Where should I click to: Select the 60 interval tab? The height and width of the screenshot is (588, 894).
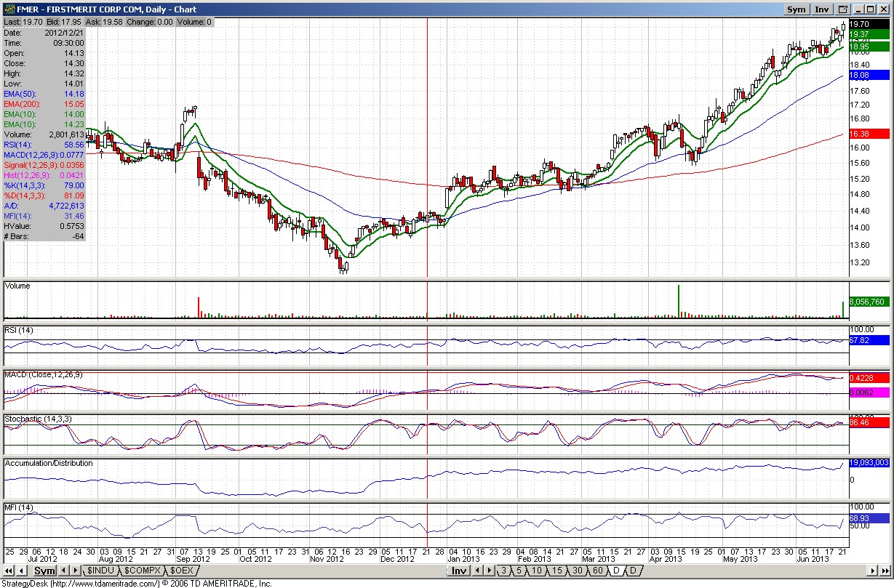[598, 571]
